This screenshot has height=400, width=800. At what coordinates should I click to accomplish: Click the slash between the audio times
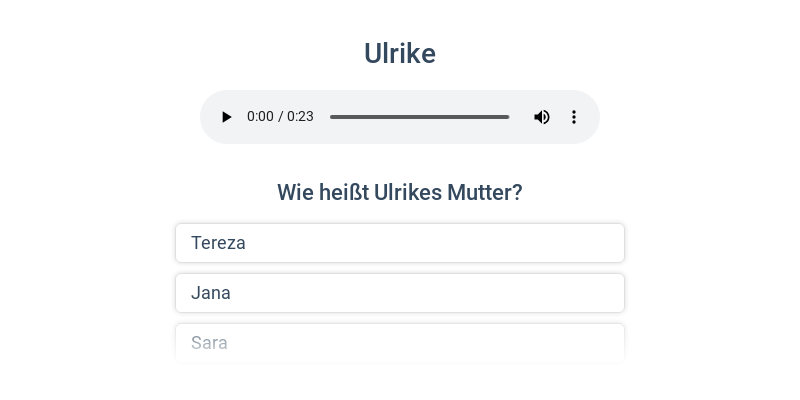280,117
